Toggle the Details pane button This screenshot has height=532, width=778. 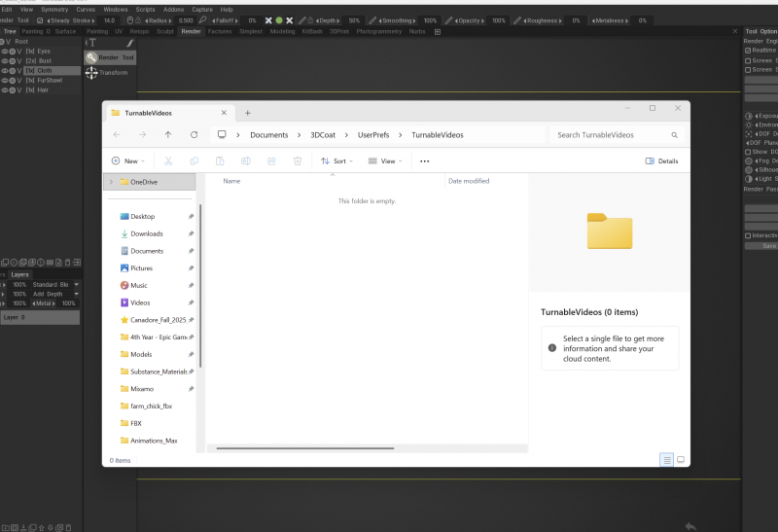tap(661, 160)
